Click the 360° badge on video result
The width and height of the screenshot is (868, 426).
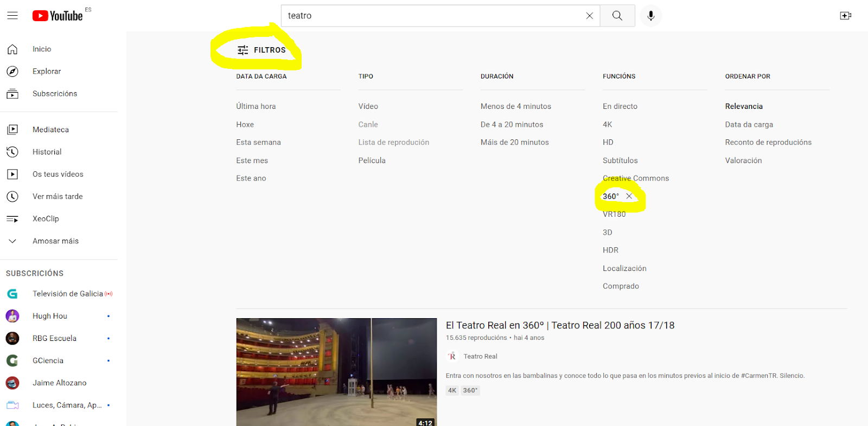tap(470, 390)
